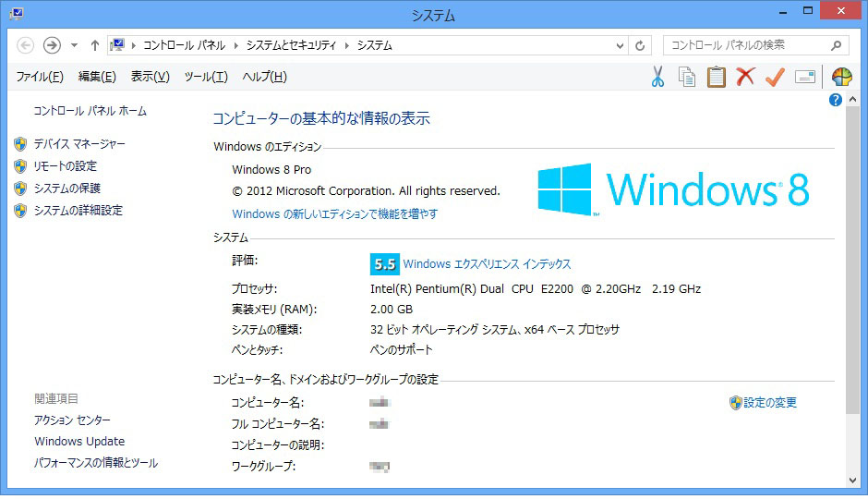Expand chevron before コントロール パネル breadcrumb

[x=133, y=45]
